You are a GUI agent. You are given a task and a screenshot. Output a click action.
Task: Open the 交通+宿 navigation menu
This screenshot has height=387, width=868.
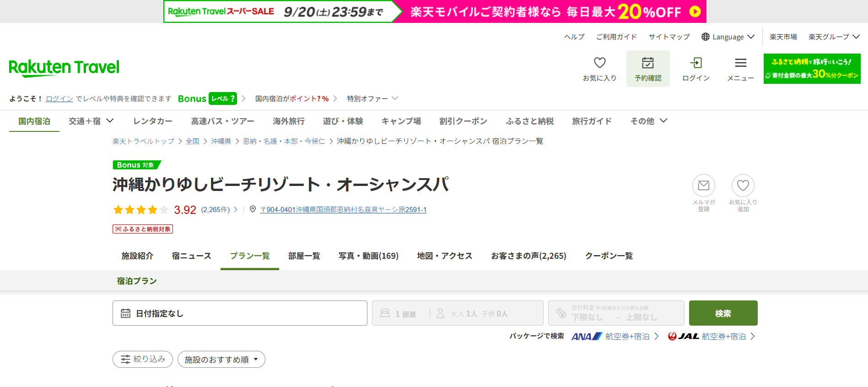point(91,121)
